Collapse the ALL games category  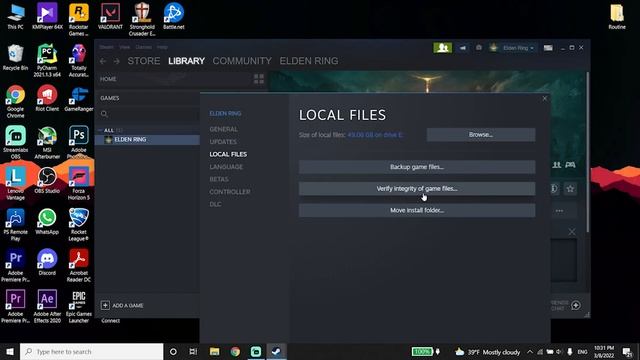coord(100,130)
